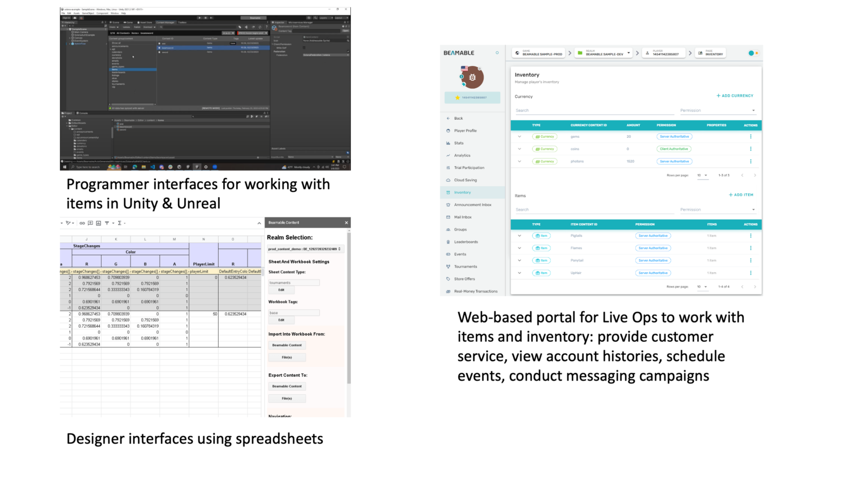Open the actions menu for the gems row
The image size is (868, 488).
(750, 136)
